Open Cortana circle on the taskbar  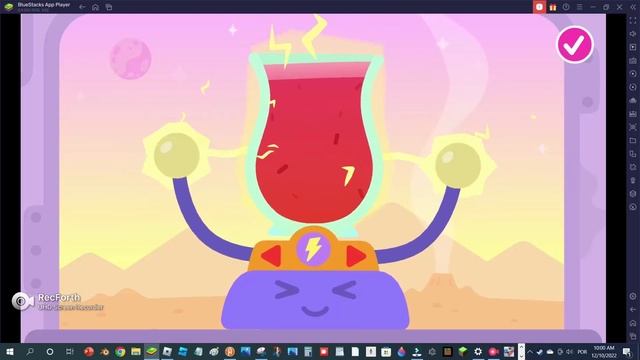[50, 351]
